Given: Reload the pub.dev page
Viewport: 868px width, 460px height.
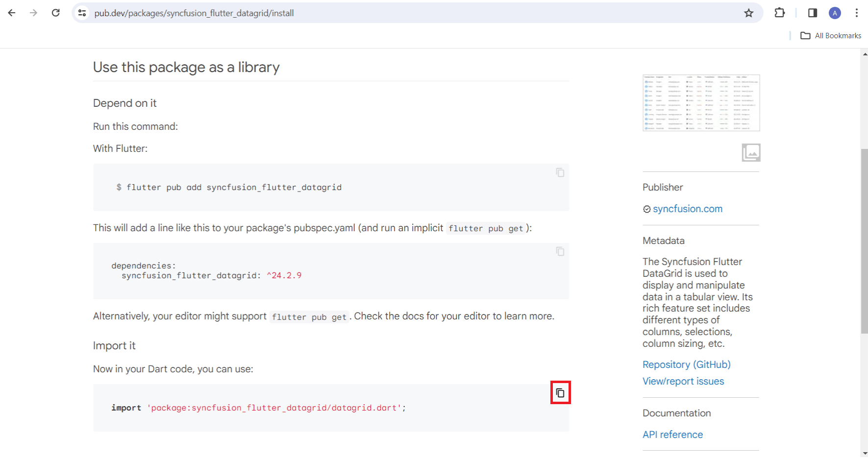Looking at the screenshot, I should pyautogui.click(x=56, y=13).
